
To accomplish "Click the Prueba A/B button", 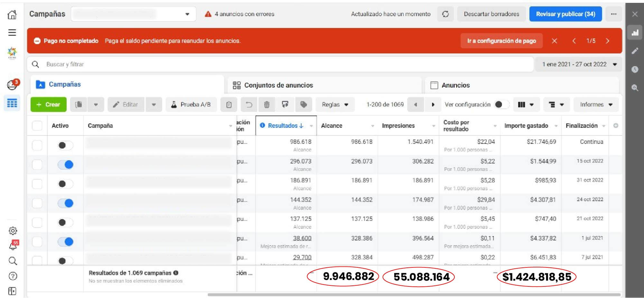I will pyautogui.click(x=191, y=105).
